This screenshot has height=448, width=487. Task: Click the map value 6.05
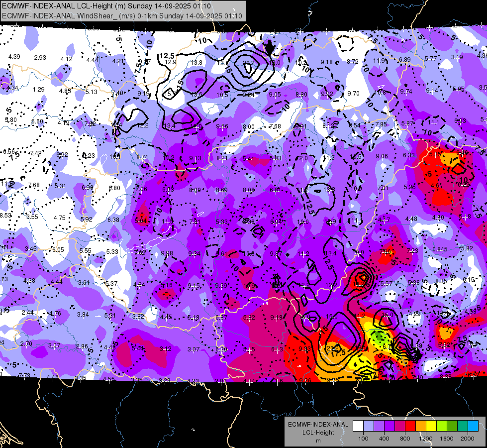[x=58, y=250]
